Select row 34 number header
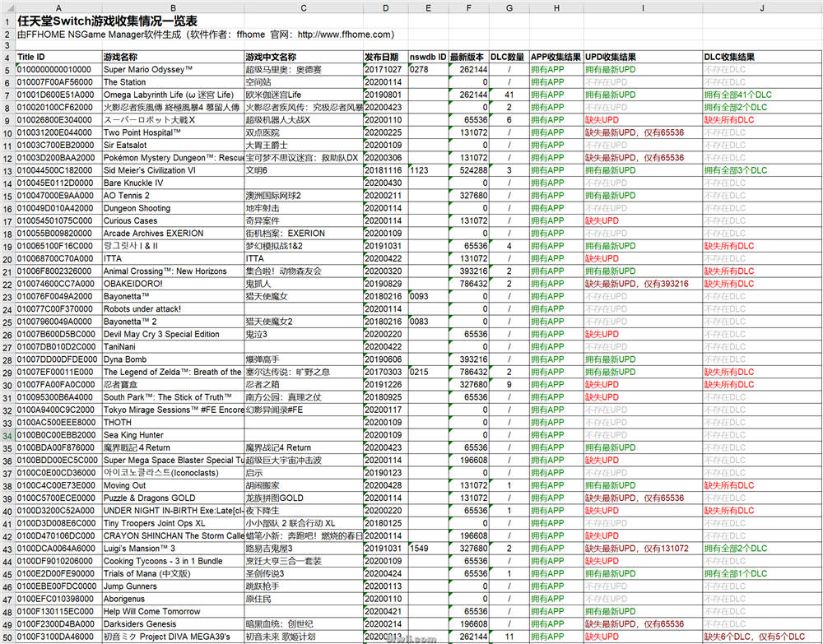The width and height of the screenshot is (823, 644). [7, 435]
